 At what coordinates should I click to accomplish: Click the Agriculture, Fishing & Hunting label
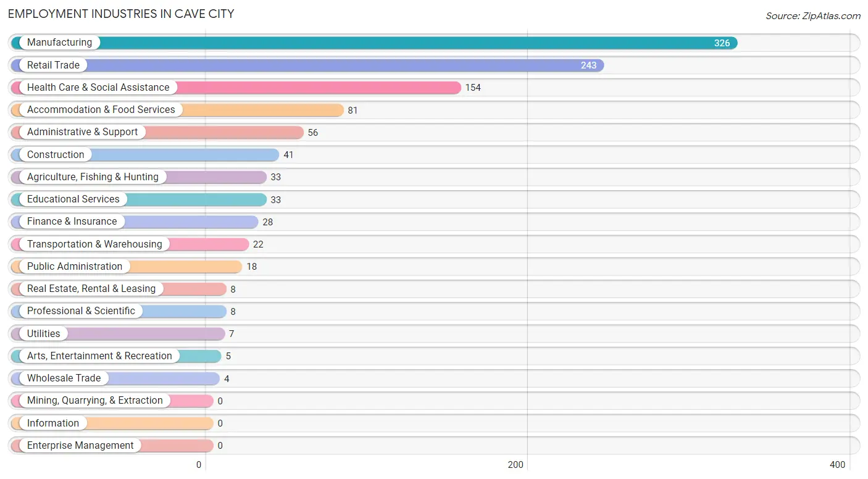pyautogui.click(x=93, y=177)
